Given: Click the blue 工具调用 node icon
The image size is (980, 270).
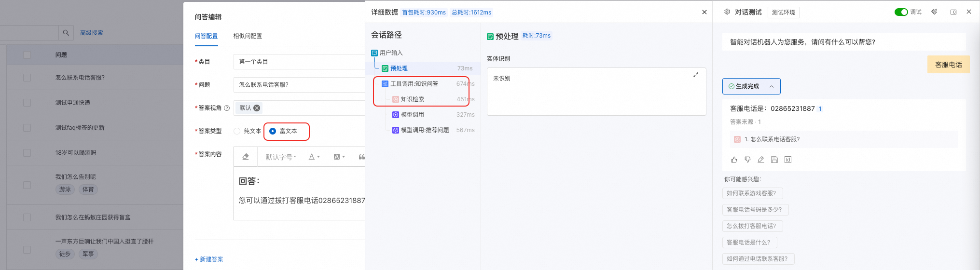Looking at the screenshot, I should (x=385, y=84).
